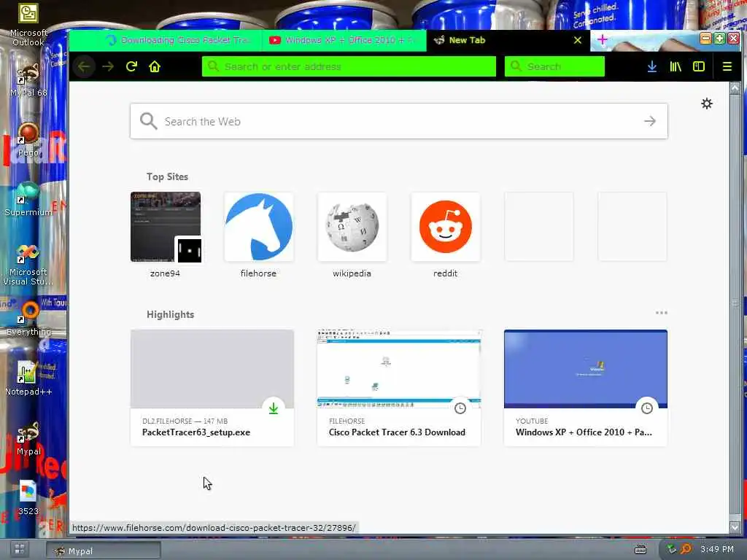Select Microsoft Outlook desktop icon
747x560 pixels.
28,25
